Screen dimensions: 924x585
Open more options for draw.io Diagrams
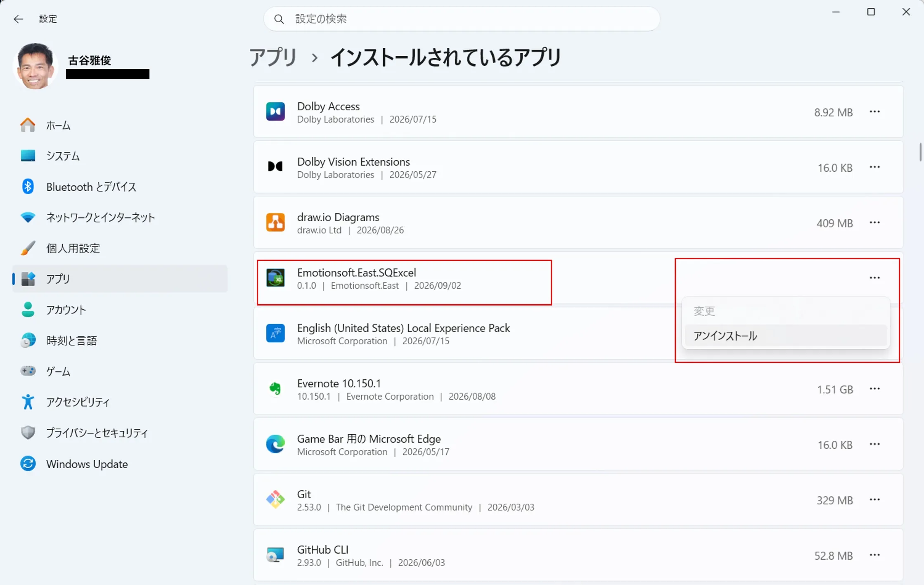point(875,223)
